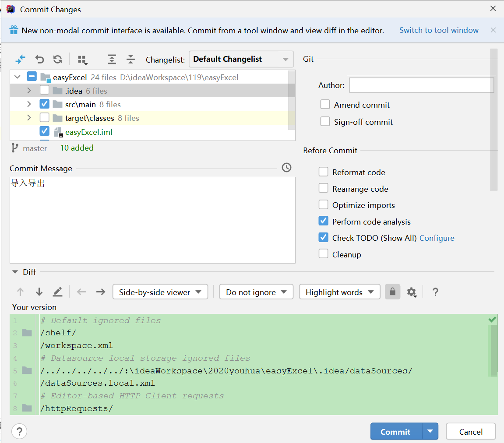Select the easyExcel.iml file name
This screenshot has height=443, width=504.
coord(89,132)
